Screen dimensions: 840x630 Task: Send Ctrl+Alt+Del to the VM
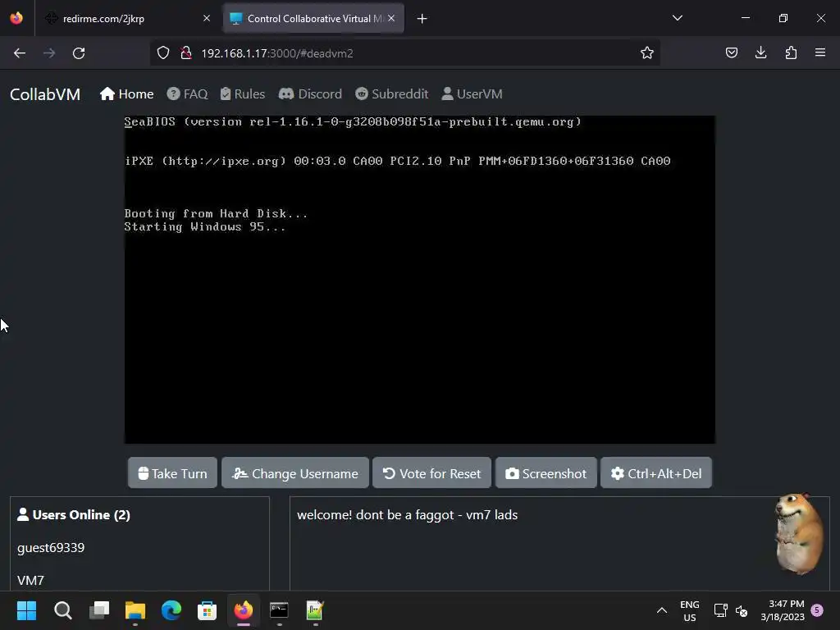[x=656, y=473]
